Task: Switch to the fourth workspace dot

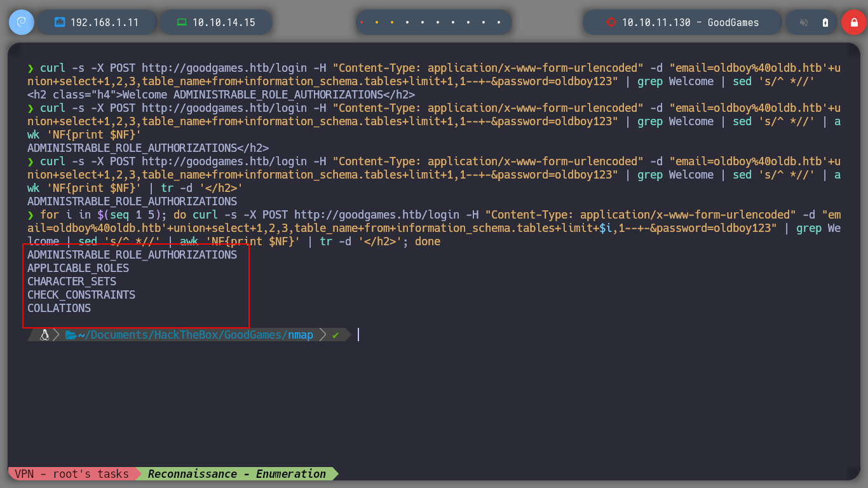Action: coord(407,22)
